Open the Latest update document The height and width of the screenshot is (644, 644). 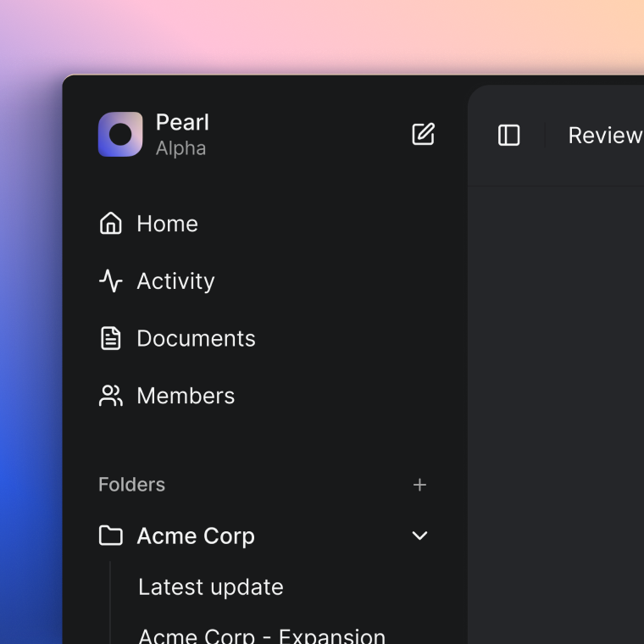point(211,587)
